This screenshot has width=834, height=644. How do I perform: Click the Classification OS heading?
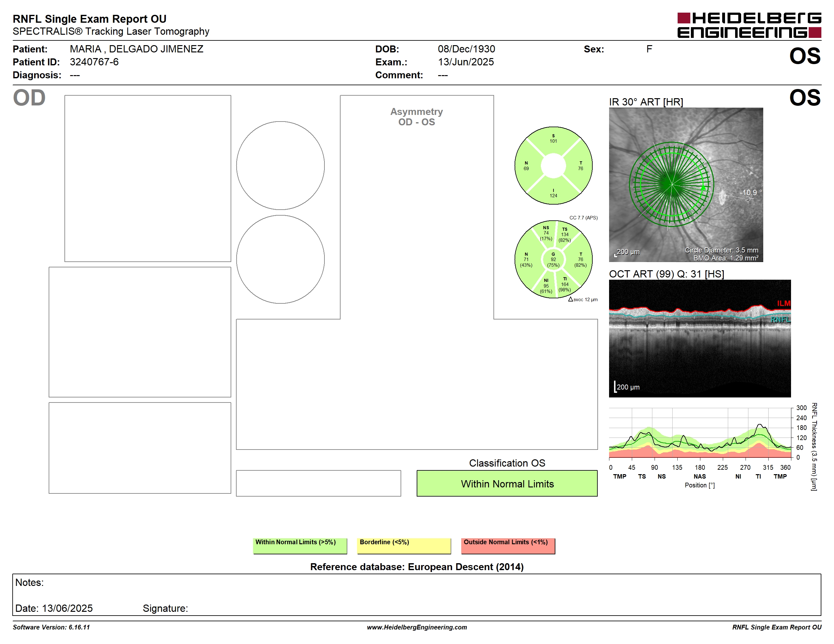507,463
